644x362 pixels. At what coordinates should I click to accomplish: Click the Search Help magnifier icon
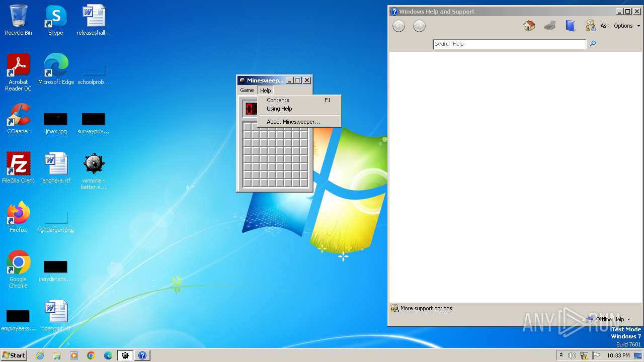coord(593,44)
